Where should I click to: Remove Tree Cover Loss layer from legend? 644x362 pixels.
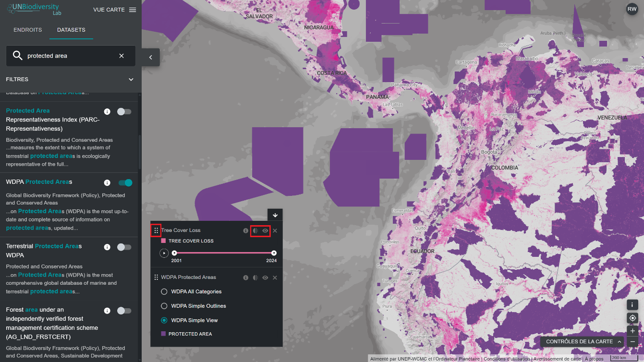[275, 231]
